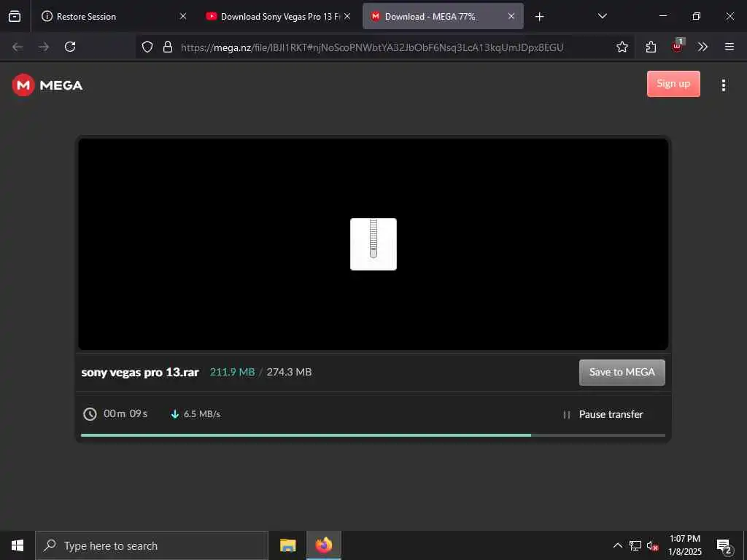Select the Download - MEGA 77% tab
The image size is (747, 560).
pyautogui.click(x=443, y=16)
